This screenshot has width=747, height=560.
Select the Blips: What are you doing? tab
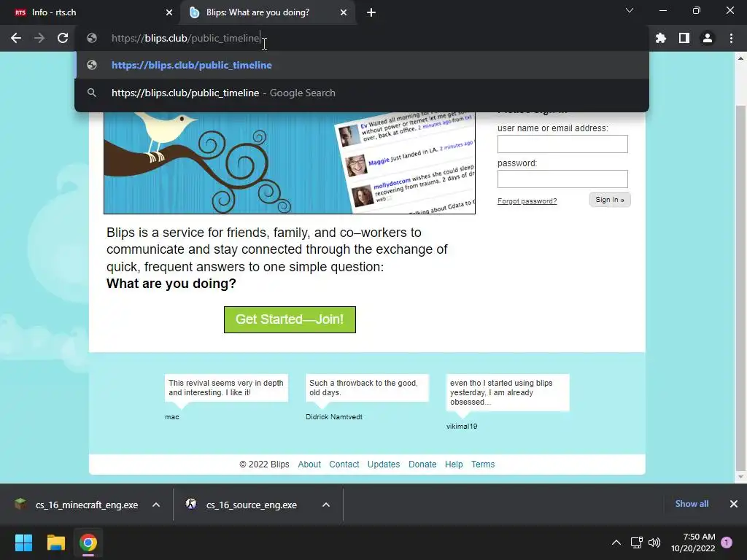(x=267, y=12)
